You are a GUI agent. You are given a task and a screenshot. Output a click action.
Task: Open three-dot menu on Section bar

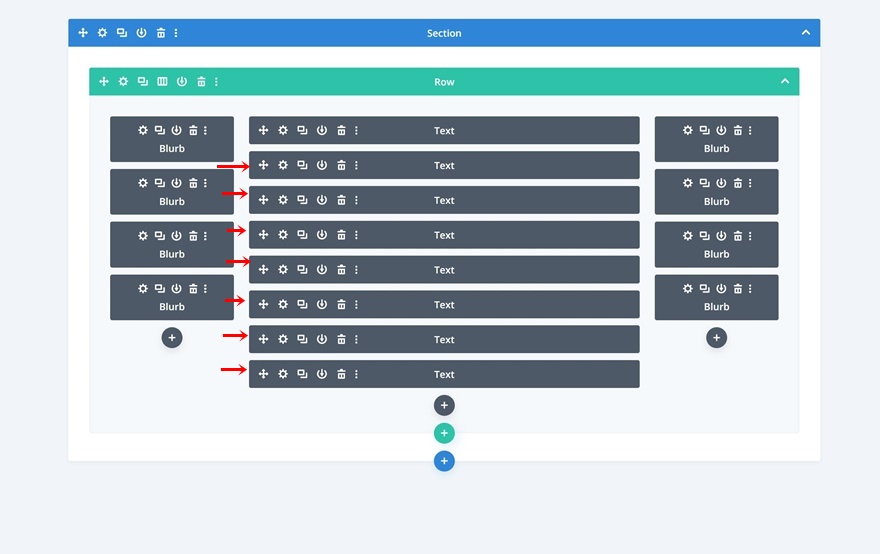point(176,33)
